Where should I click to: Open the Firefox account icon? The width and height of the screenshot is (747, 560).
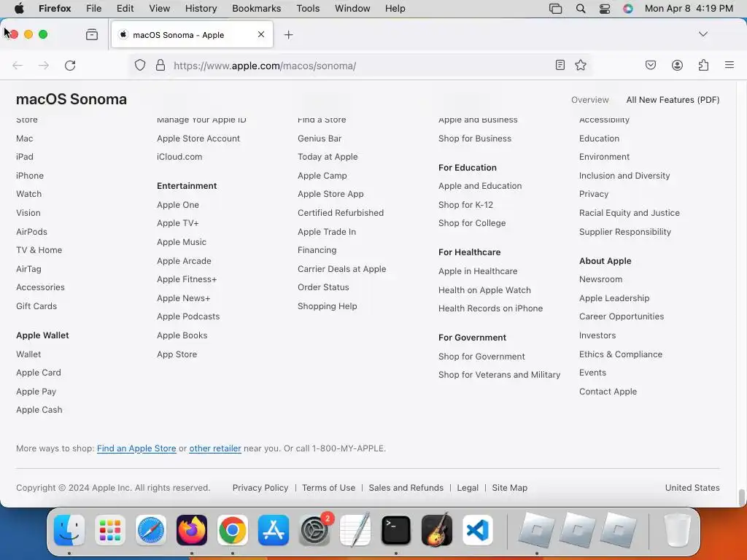pyautogui.click(x=677, y=65)
